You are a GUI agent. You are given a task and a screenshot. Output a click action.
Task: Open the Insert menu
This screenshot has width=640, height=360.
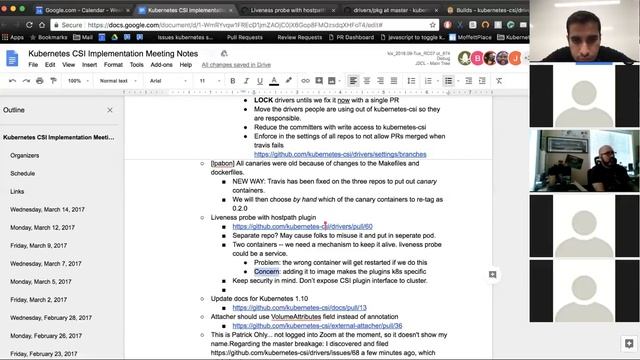[x=89, y=65]
